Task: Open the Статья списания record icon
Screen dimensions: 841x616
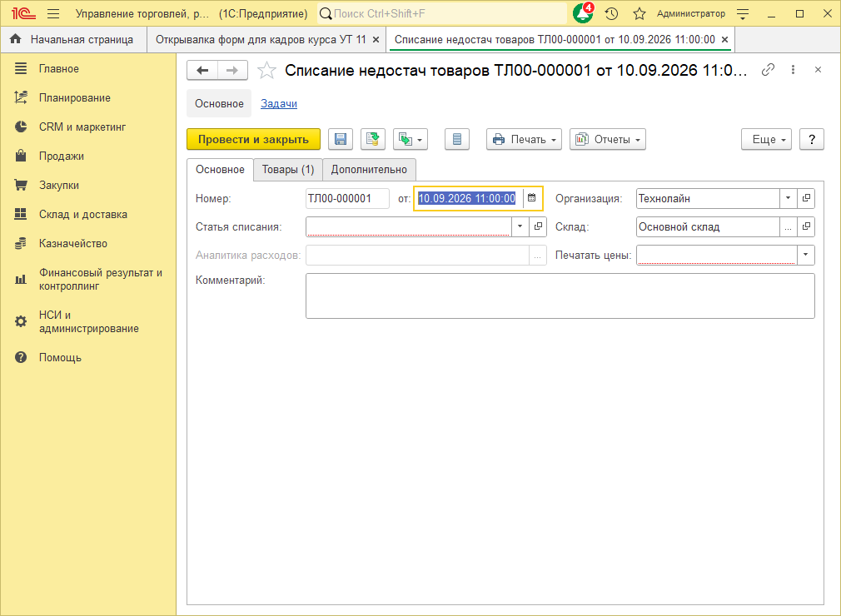Action: pyautogui.click(x=537, y=226)
